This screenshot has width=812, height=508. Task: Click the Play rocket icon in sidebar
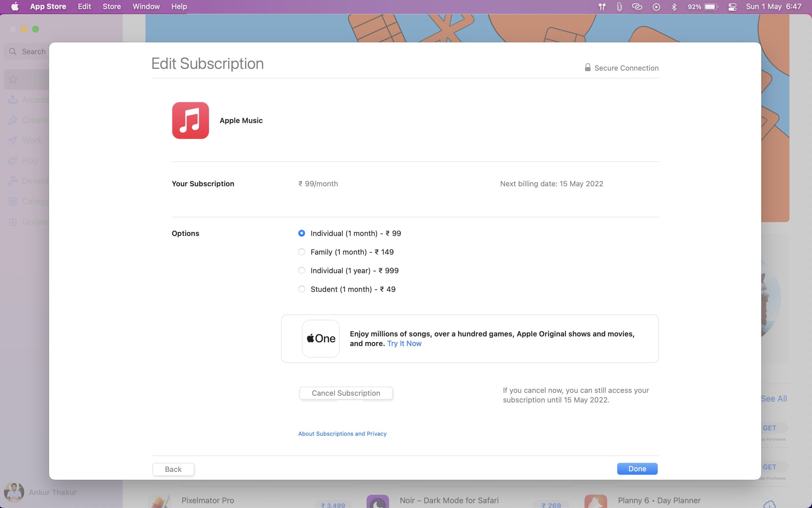tap(13, 161)
